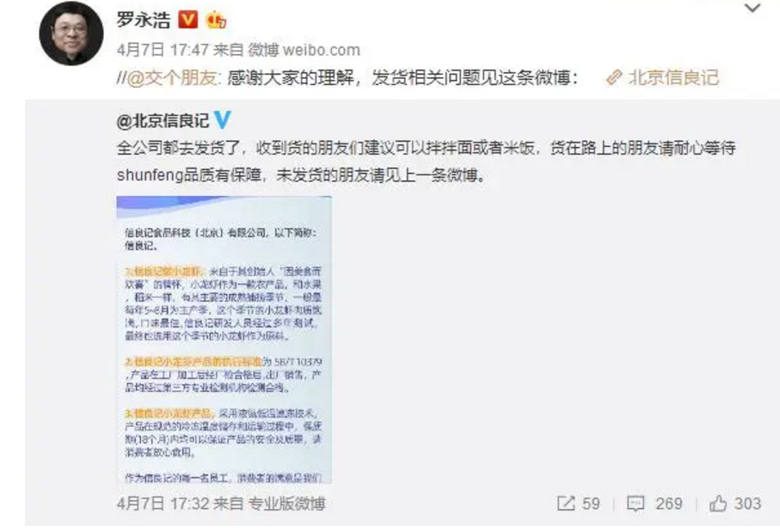Open the 罗永浩 username link
This screenshot has height=532, width=780.
point(144,20)
